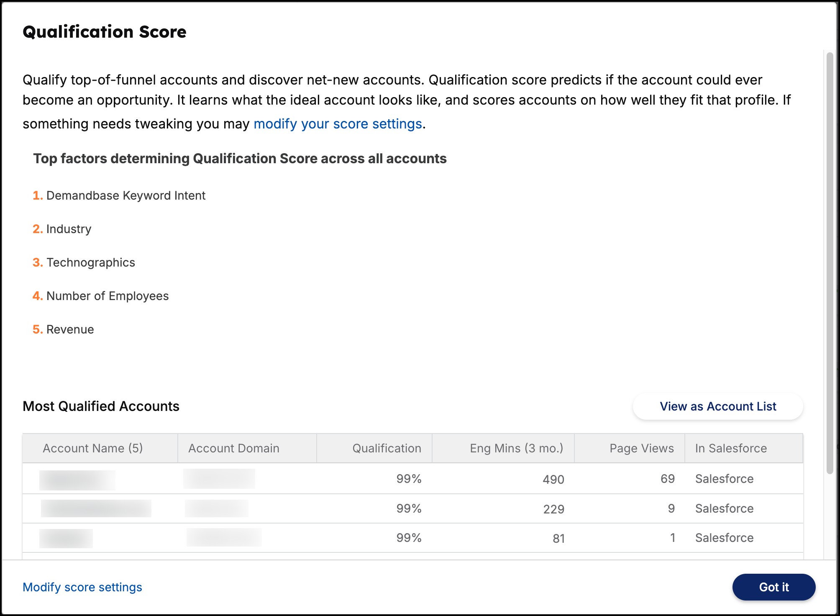
Task: Sort by Account Domain column header
Action: 233,448
